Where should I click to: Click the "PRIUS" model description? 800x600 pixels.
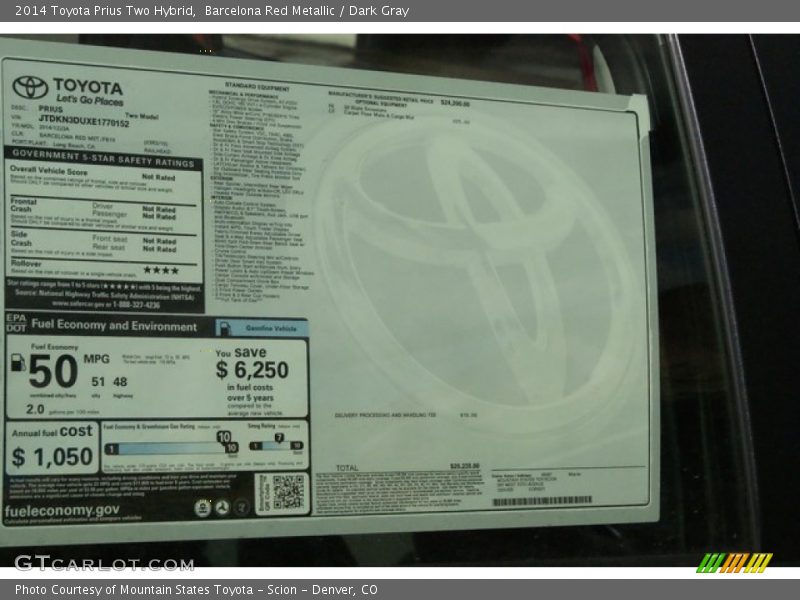tap(51, 109)
